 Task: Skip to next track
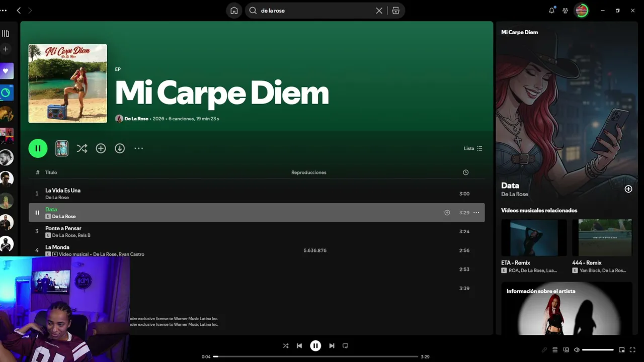pyautogui.click(x=332, y=346)
